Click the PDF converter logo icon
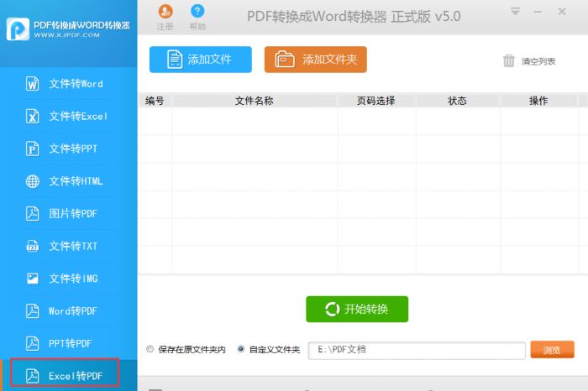 tap(18, 29)
